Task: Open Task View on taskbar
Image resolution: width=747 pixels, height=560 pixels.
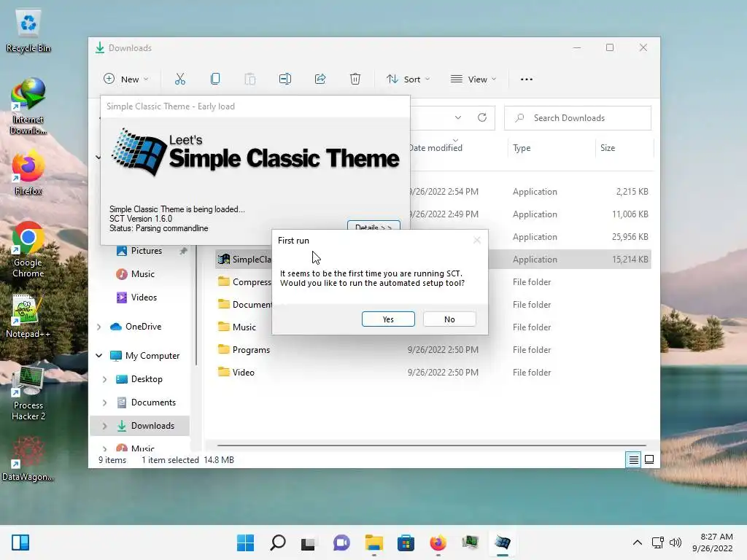Action: pos(309,542)
